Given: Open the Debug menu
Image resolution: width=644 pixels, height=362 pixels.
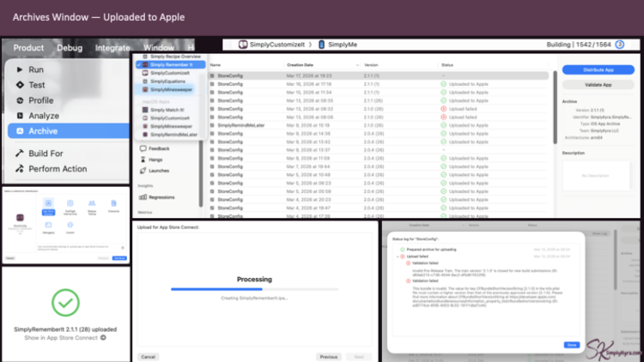Looking at the screenshot, I should (x=70, y=48).
